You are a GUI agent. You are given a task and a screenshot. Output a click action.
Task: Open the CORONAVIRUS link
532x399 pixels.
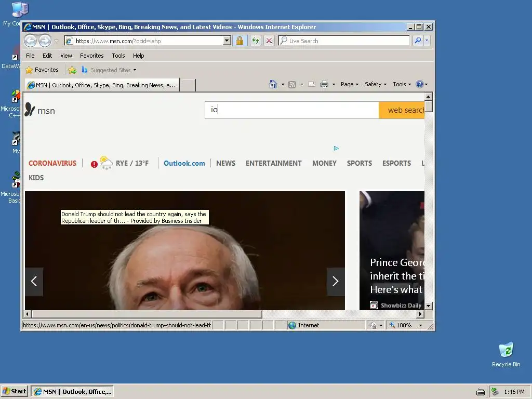coord(52,163)
